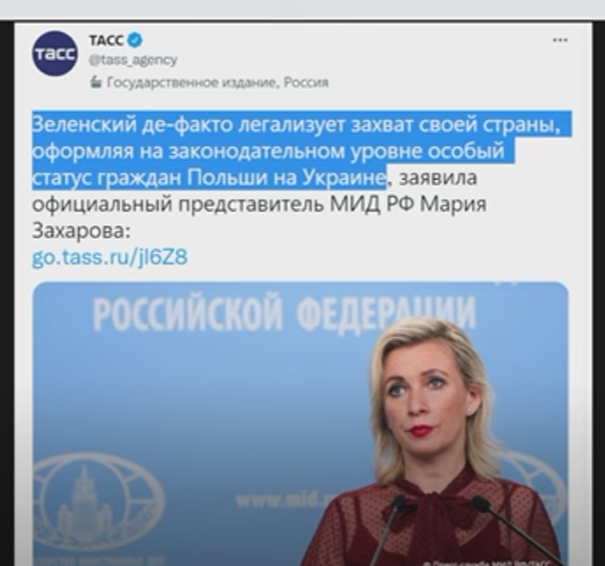Click the text 'официальный представитель МИД РФ'
Viewport: 605px width, 566px height.
[x=211, y=204]
